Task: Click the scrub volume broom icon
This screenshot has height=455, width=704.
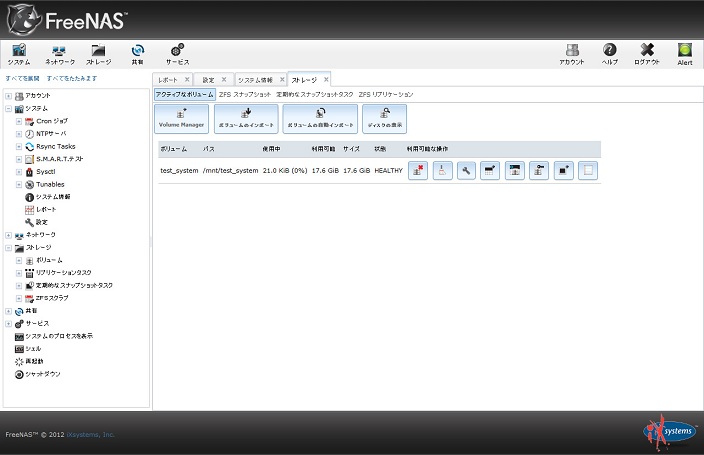Action: pos(442,171)
